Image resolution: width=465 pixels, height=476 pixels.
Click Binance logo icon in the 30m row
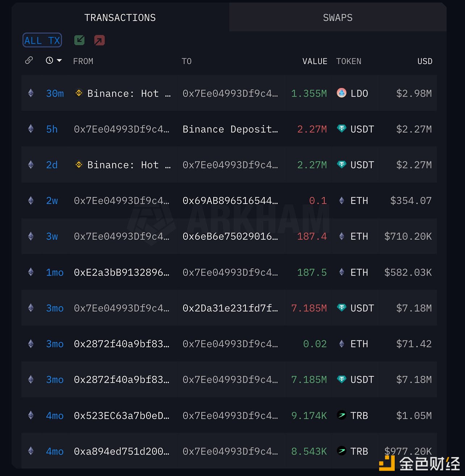79,93
